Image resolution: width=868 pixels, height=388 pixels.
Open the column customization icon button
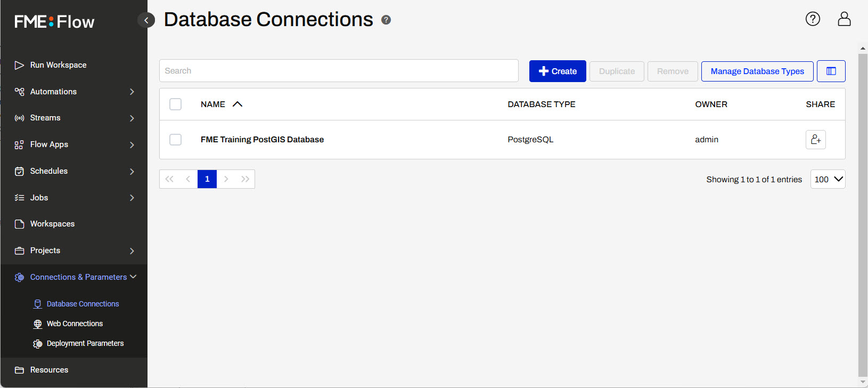coord(831,71)
